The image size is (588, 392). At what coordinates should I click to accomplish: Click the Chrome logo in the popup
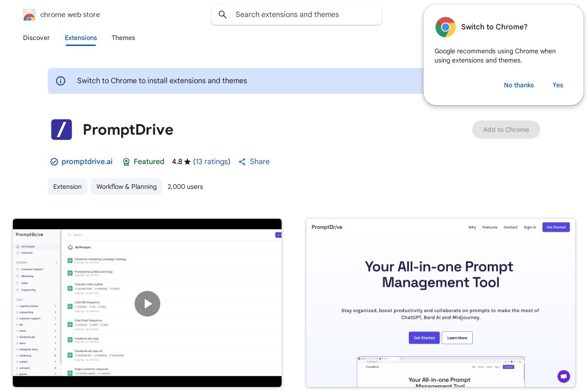pos(446,27)
